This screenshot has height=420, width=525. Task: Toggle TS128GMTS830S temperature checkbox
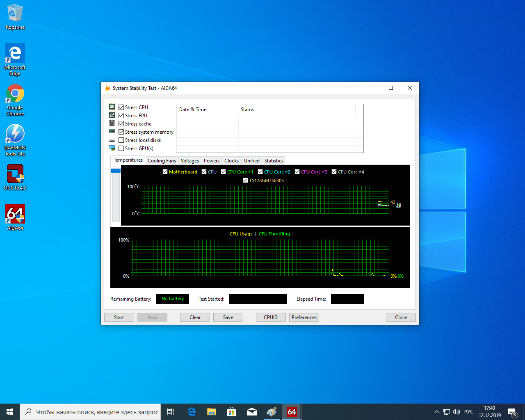click(x=245, y=180)
